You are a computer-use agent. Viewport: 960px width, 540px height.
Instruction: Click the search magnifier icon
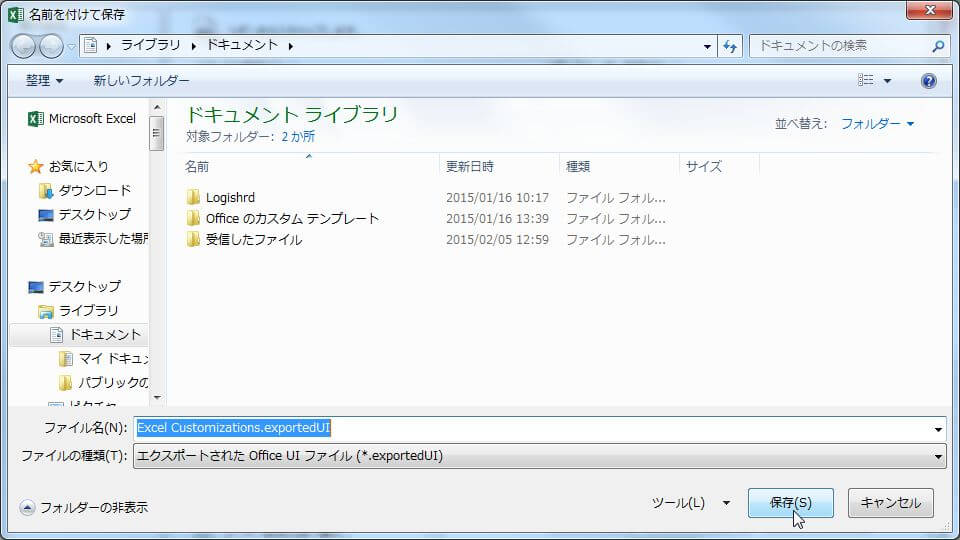938,46
